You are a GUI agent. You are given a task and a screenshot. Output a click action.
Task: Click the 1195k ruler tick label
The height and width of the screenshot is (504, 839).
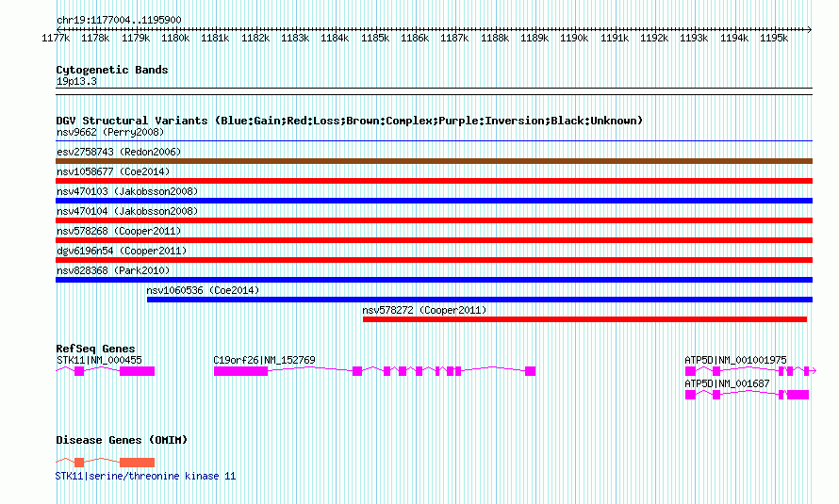click(x=774, y=38)
